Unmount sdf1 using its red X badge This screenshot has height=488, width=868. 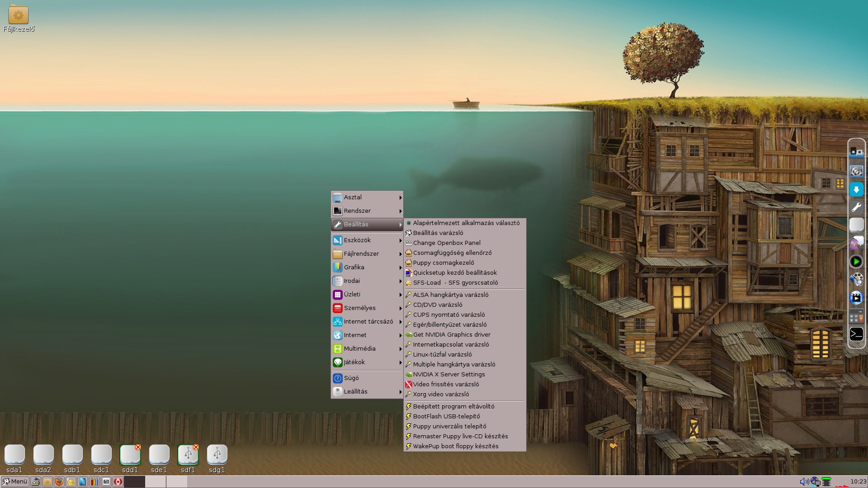(x=196, y=447)
